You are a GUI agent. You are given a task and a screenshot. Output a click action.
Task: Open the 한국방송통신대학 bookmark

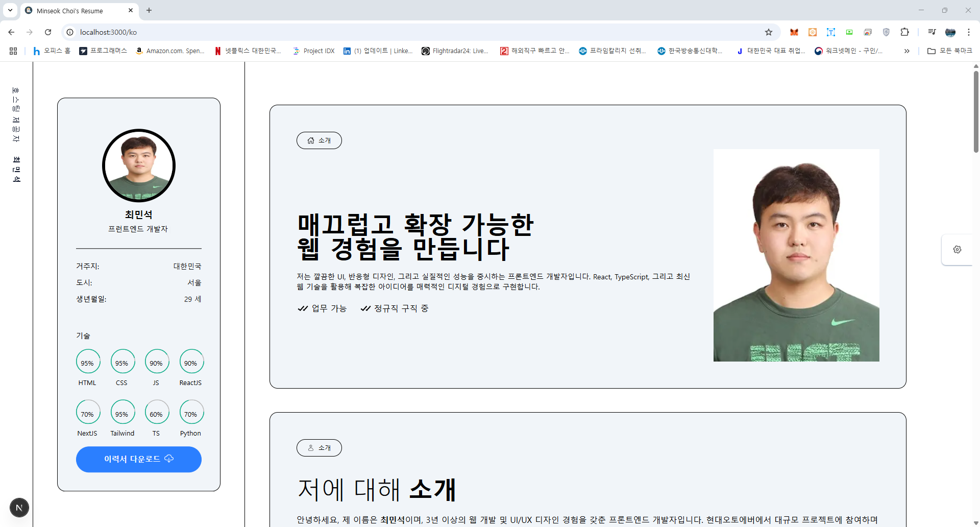coord(690,51)
